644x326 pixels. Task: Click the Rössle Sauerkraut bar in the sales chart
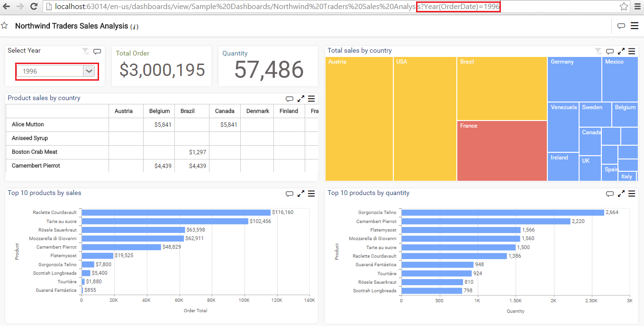coord(133,230)
